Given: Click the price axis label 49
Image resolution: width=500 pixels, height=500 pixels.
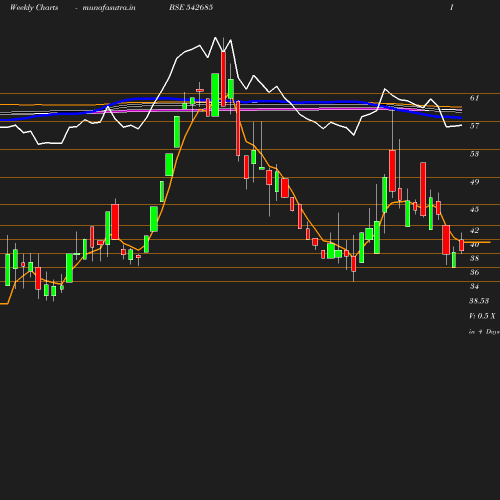Looking at the screenshot, I should (x=474, y=182).
